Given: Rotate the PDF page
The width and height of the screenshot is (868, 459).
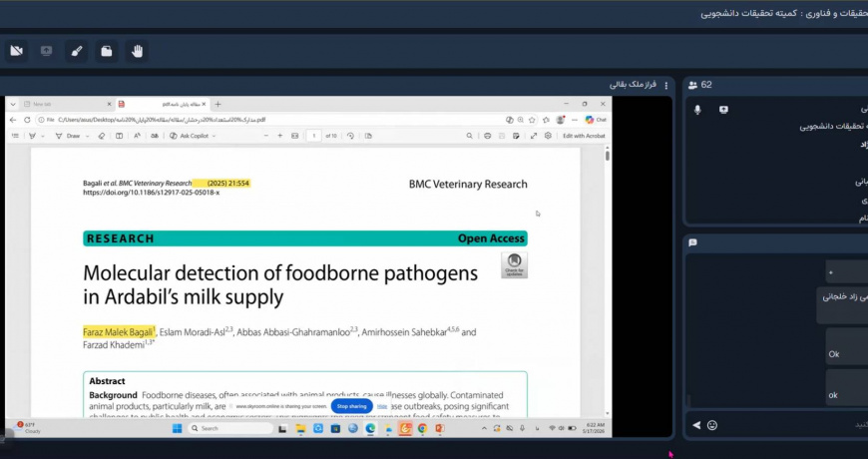Looking at the screenshot, I should pyautogui.click(x=350, y=136).
